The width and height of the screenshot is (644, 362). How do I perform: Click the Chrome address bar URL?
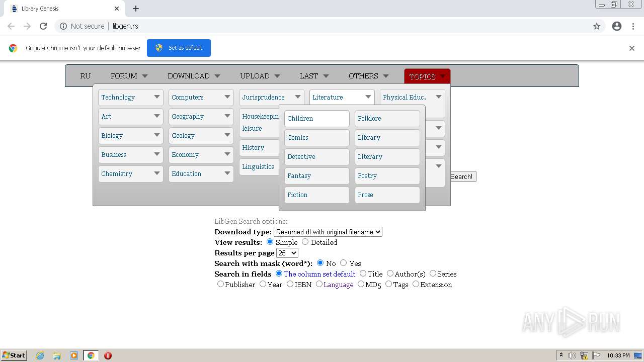point(125,26)
